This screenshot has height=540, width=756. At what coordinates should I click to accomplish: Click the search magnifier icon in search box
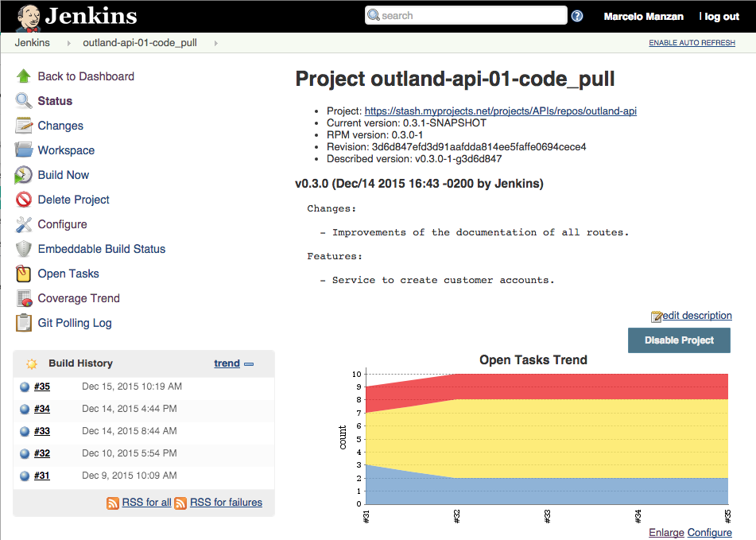[373, 15]
